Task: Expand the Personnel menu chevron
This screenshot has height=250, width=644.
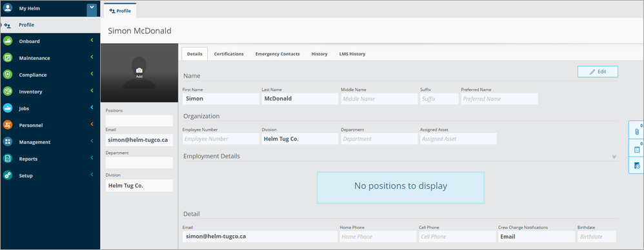Action: point(92,124)
